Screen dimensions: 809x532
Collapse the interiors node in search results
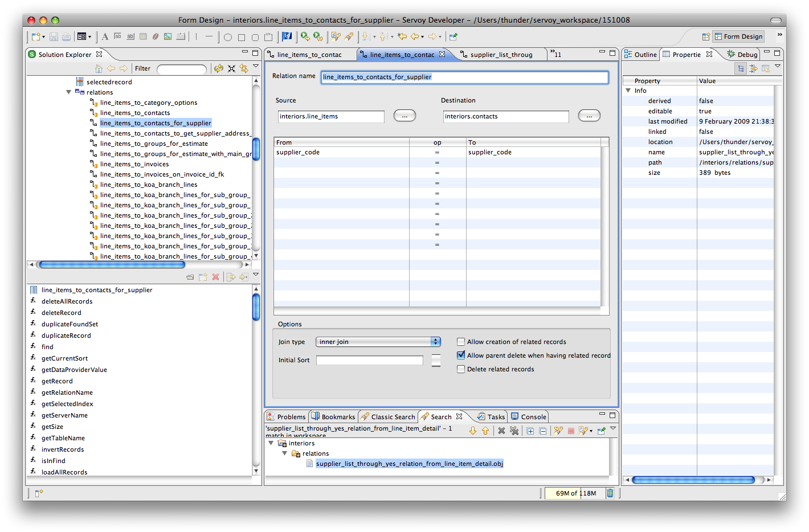[271, 443]
